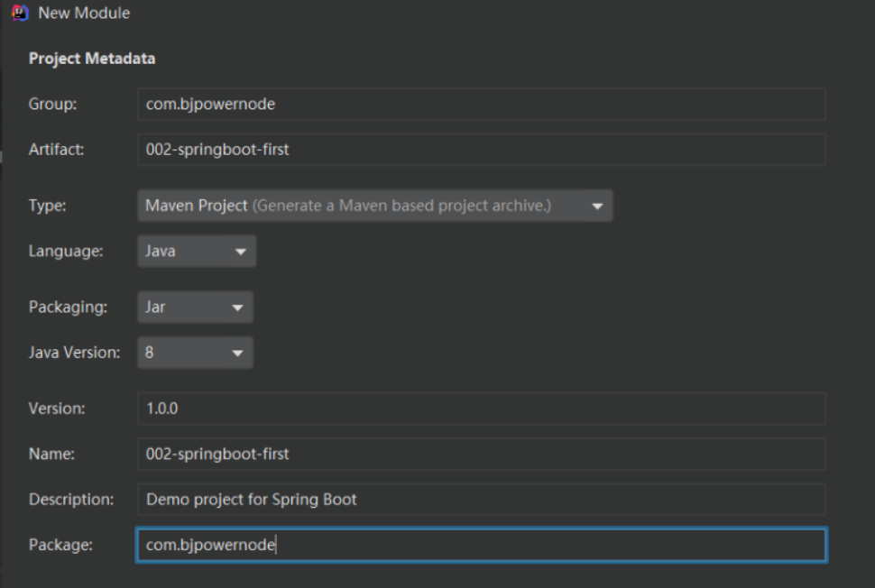Open the Packaging dropdown set to Jar
Screen dimensions: 875x588
tap(195, 308)
